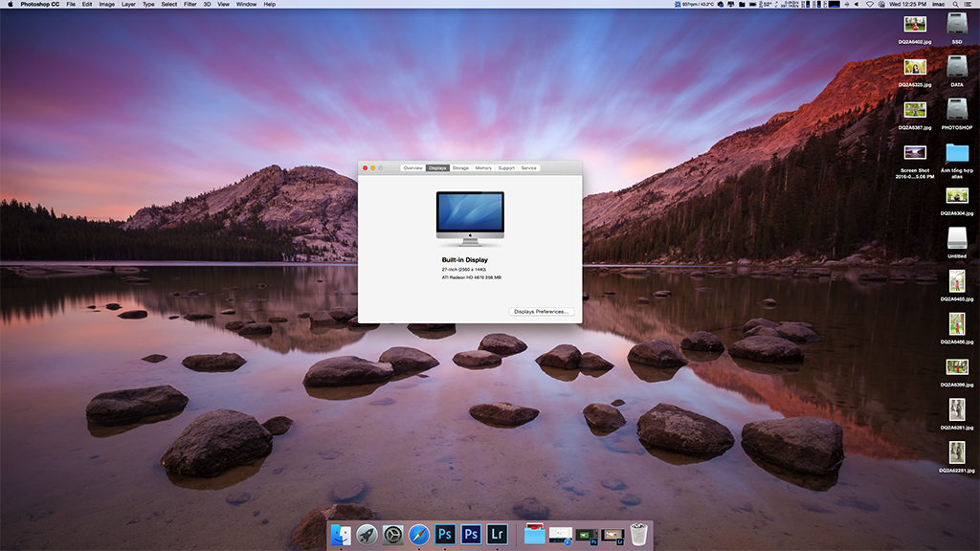This screenshot has width=980, height=551.
Task: Open the Layer menu
Action: tap(128, 5)
